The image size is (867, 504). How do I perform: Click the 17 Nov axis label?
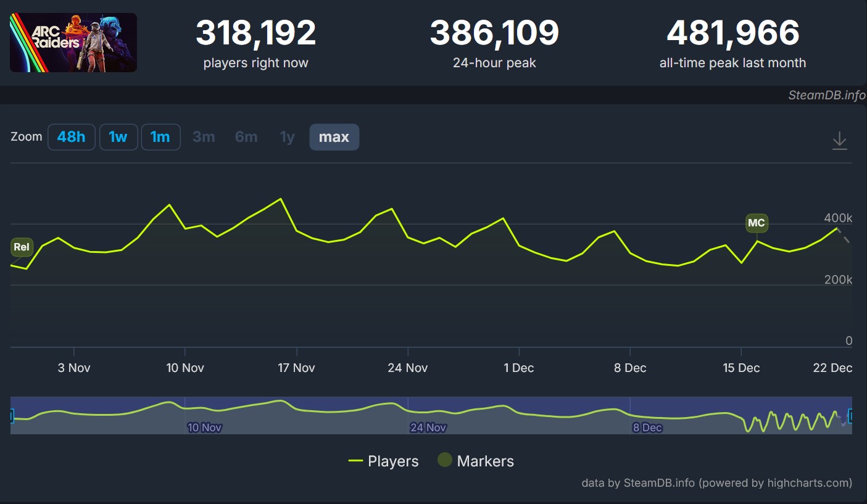tap(296, 368)
